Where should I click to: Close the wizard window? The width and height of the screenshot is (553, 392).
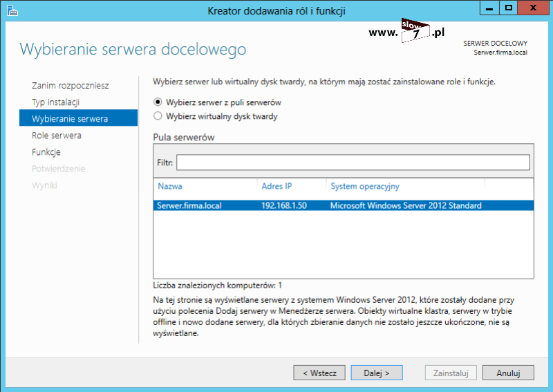(x=533, y=8)
